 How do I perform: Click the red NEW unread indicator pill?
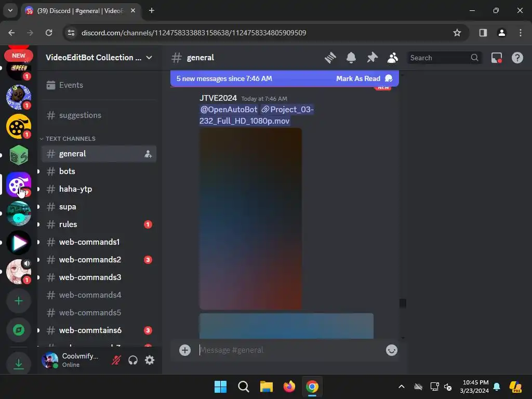tap(19, 56)
